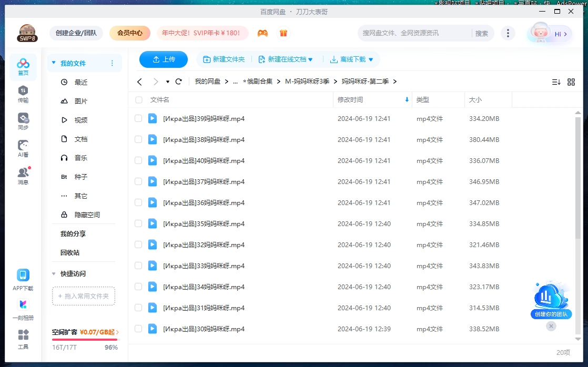588x367 pixels.
Task: Refresh the current folder view
Action: [x=178, y=81]
